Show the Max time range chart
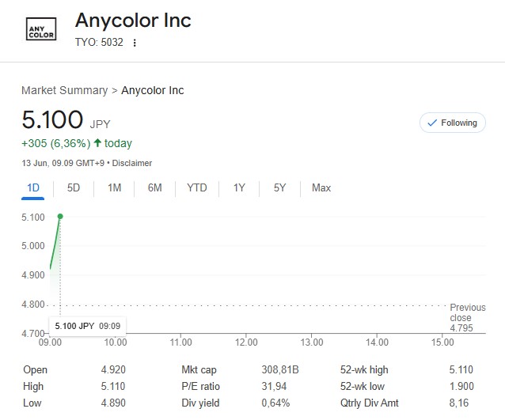505x420 pixels. pyautogui.click(x=321, y=187)
